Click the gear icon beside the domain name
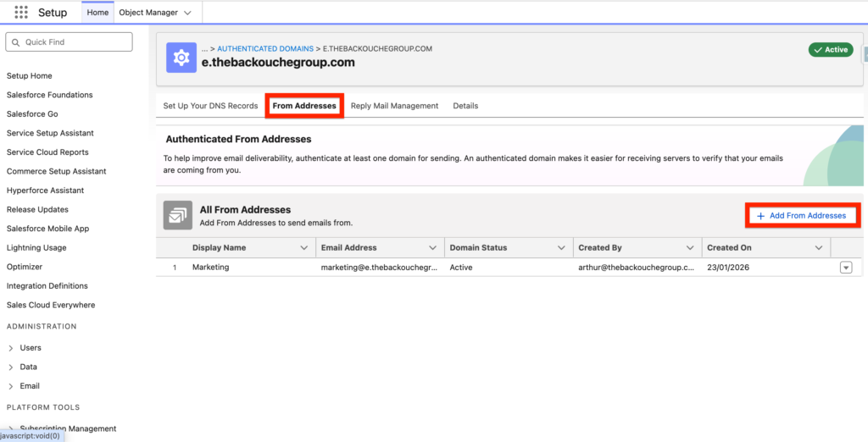The height and width of the screenshot is (442, 868). 180,57
